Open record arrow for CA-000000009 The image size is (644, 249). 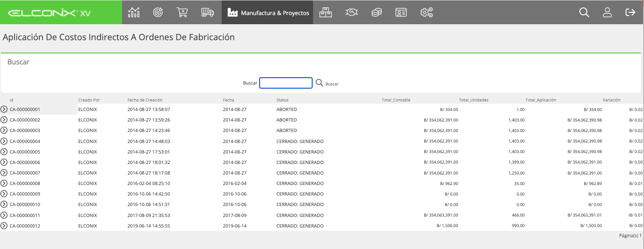4,194
